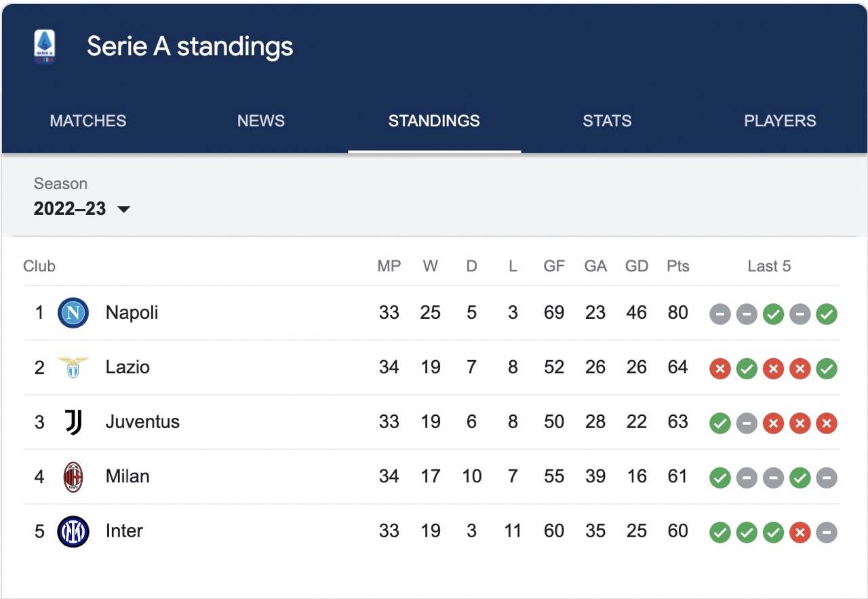Switch to the Stats tab

[x=607, y=121]
